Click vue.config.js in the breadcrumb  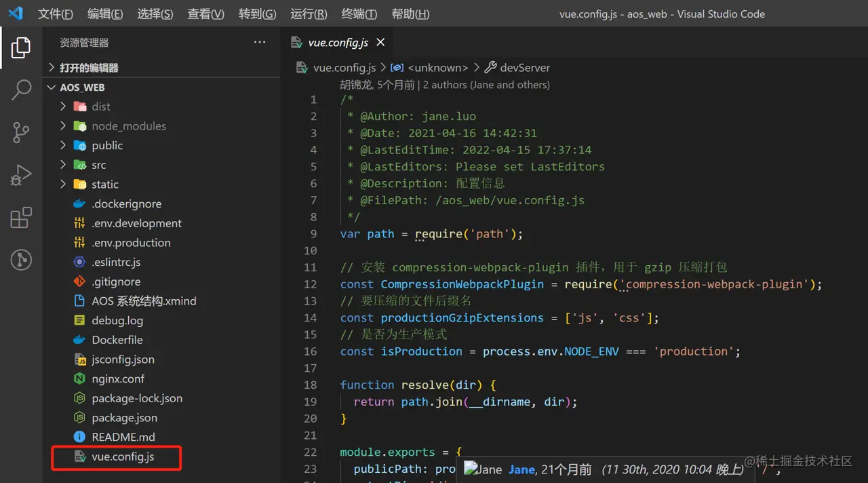click(x=344, y=68)
